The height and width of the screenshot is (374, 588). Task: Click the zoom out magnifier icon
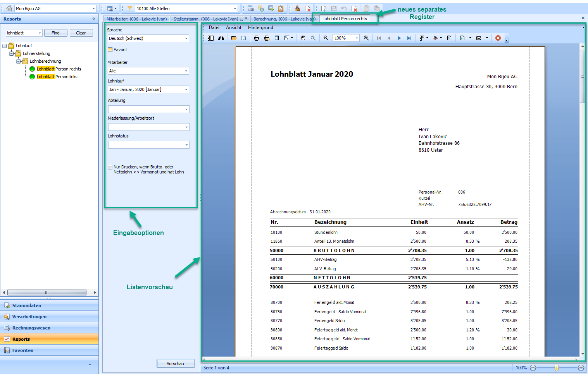[x=326, y=38]
